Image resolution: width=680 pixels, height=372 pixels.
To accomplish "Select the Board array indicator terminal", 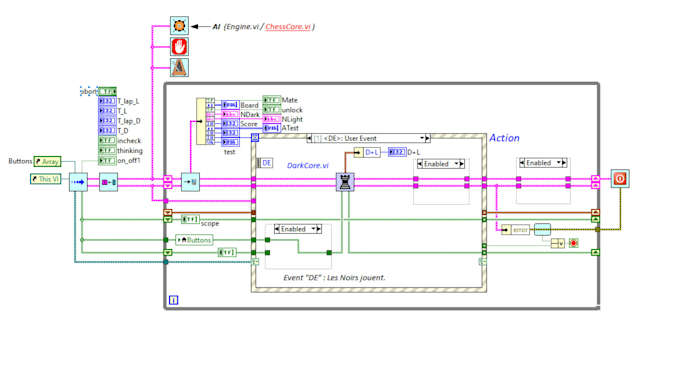I will tap(230, 105).
